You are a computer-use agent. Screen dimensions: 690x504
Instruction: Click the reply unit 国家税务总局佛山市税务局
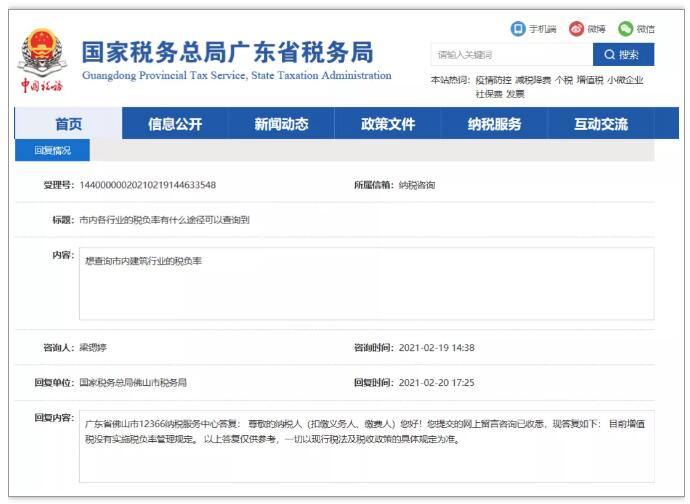[133, 383]
